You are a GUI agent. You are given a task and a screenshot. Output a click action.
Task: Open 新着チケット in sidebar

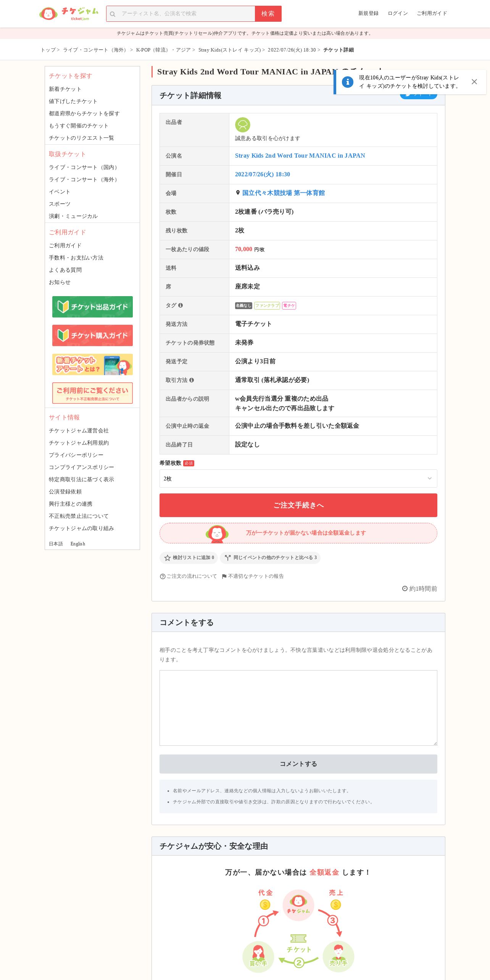pos(65,89)
